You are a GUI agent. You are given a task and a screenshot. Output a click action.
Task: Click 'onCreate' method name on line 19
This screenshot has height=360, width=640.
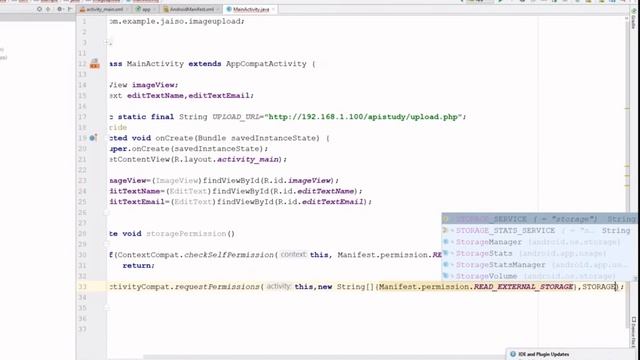[x=174, y=138]
